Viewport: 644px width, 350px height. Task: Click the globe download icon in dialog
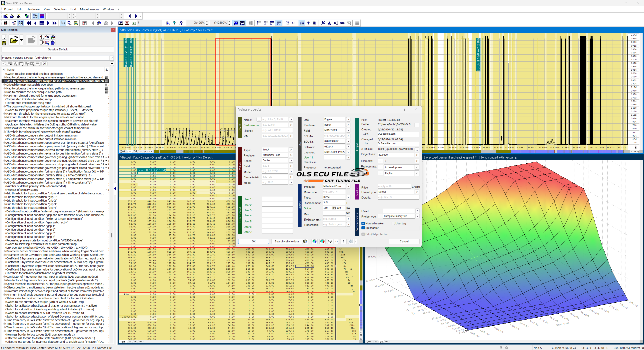coord(314,241)
